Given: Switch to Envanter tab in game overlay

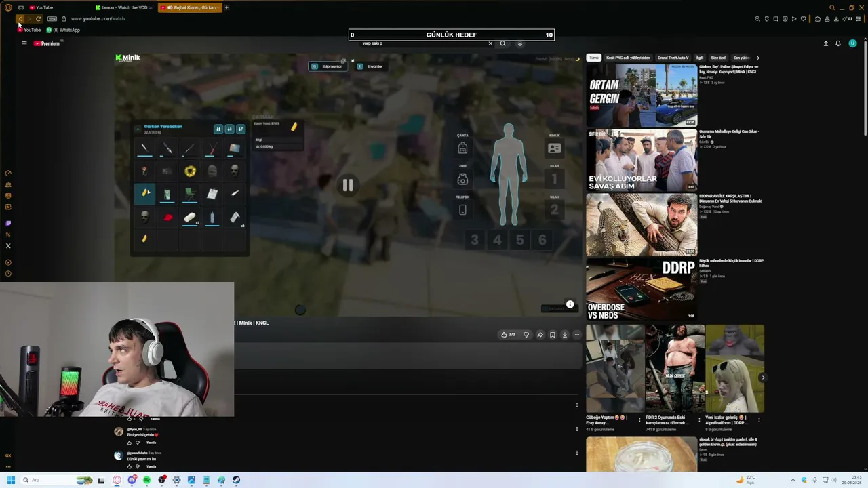Looking at the screenshot, I should point(371,66).
